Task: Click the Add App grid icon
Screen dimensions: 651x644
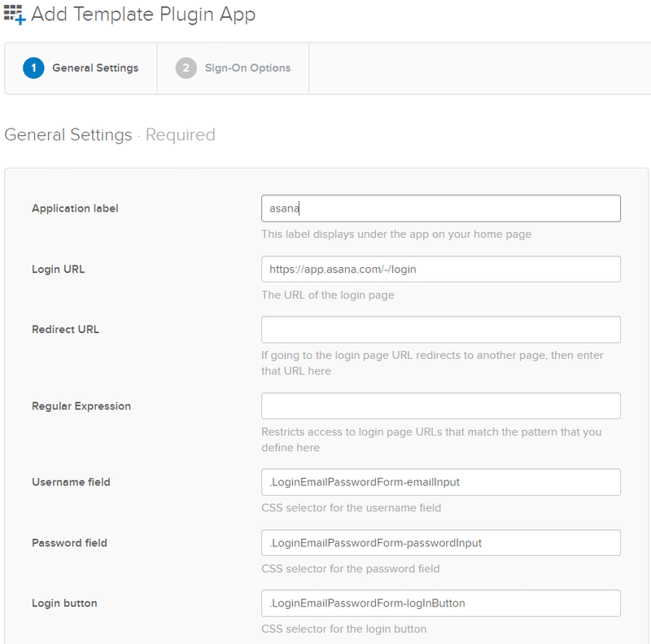Action: coord(14,14)
